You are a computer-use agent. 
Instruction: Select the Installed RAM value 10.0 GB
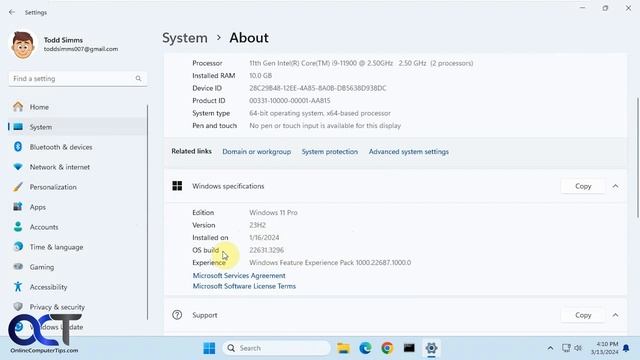[260, 76]
